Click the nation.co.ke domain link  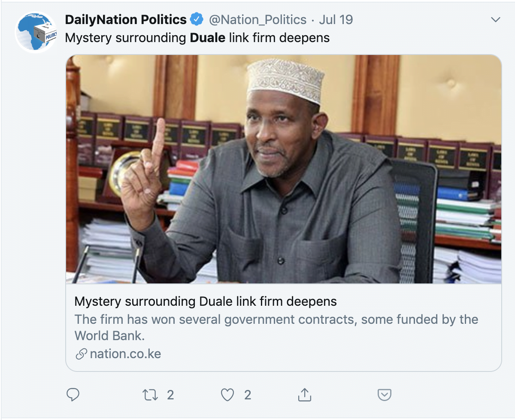pyautogui.click(x=125, y=354)
